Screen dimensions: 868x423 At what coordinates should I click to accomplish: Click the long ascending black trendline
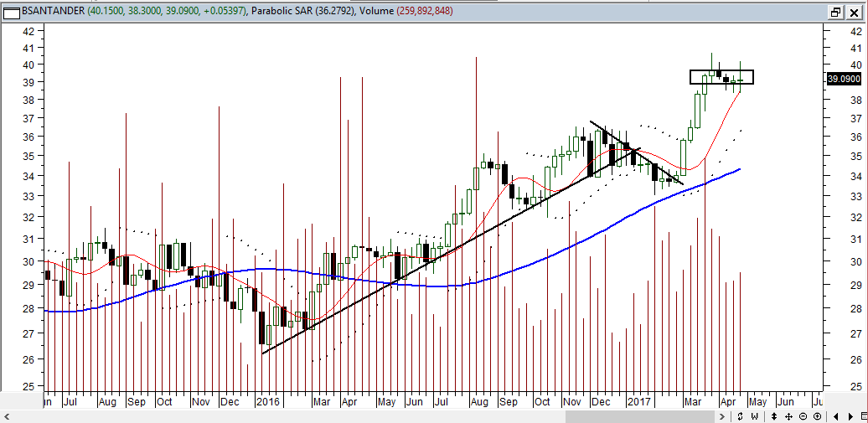(x=451, y=250)
